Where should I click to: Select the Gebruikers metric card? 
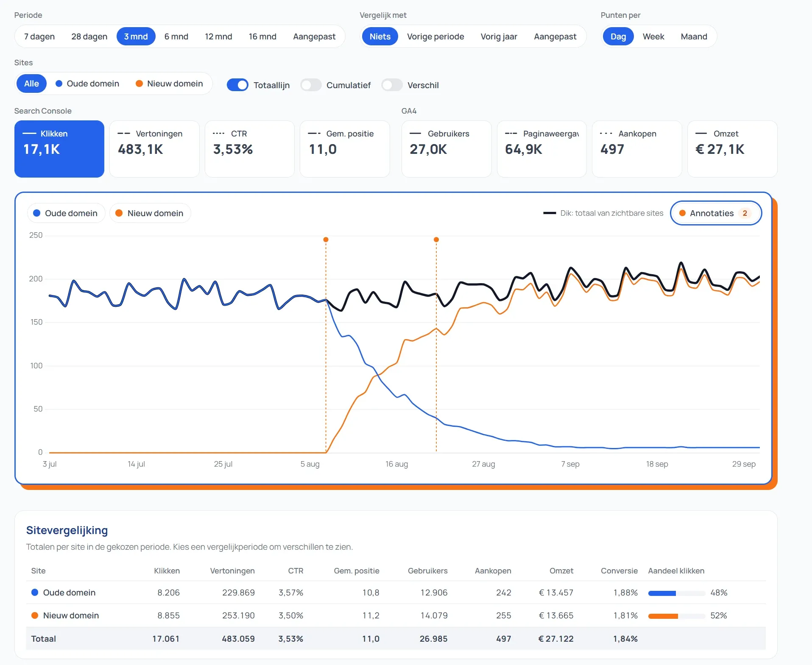click(x=446, y=149)
